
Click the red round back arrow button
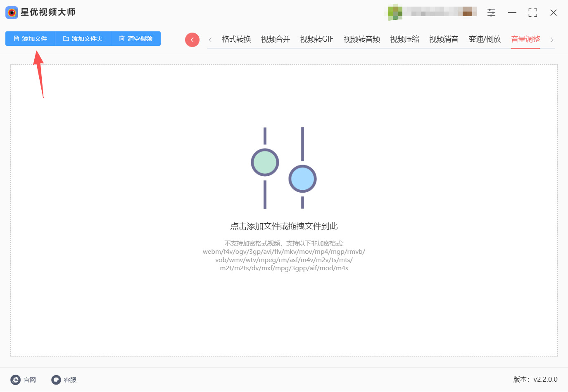click(x=192, y=40)
